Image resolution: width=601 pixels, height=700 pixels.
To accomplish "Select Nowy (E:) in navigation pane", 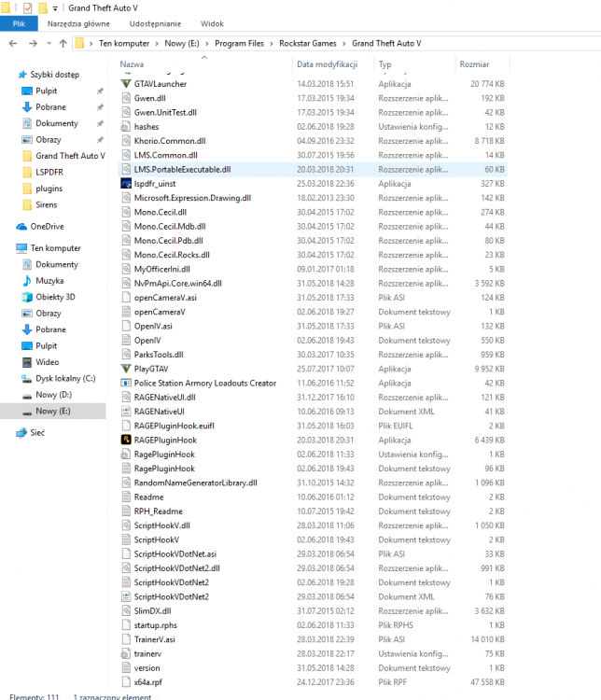I will 52,412.
